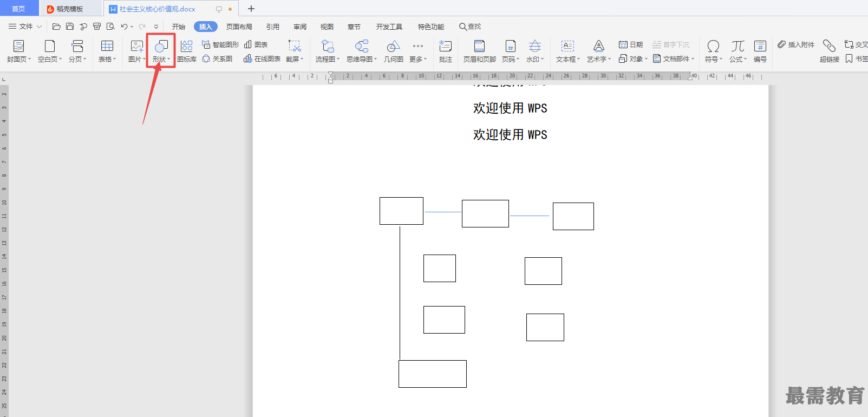Viewport: 868px width, 417px height.
Task: Switch to the 页面布局 tab
Action: tap(239, 27)
